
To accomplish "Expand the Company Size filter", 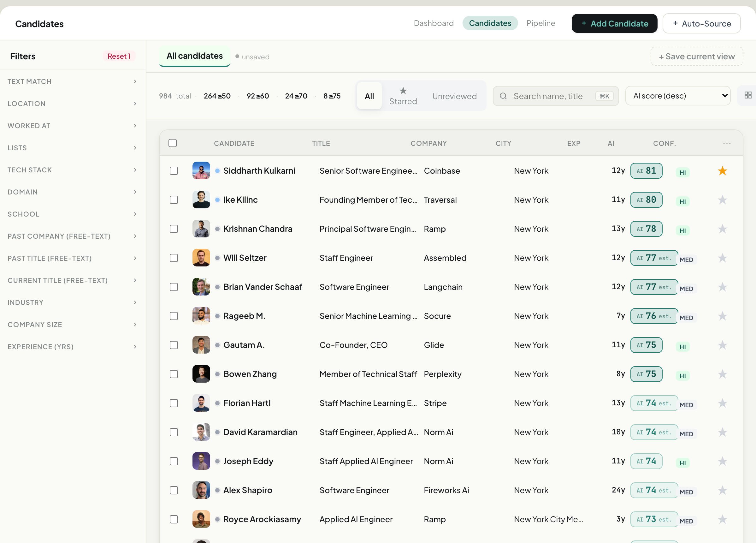I will coord(73,325).
